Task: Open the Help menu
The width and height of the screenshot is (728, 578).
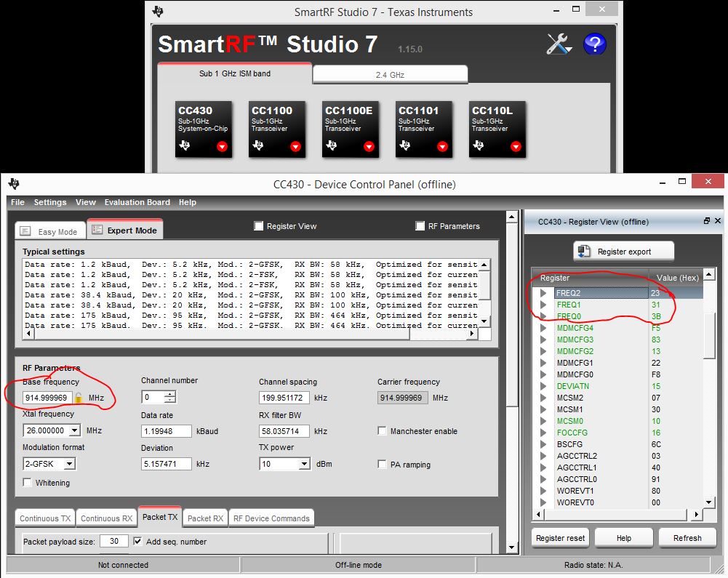Action: click(188, 202)
